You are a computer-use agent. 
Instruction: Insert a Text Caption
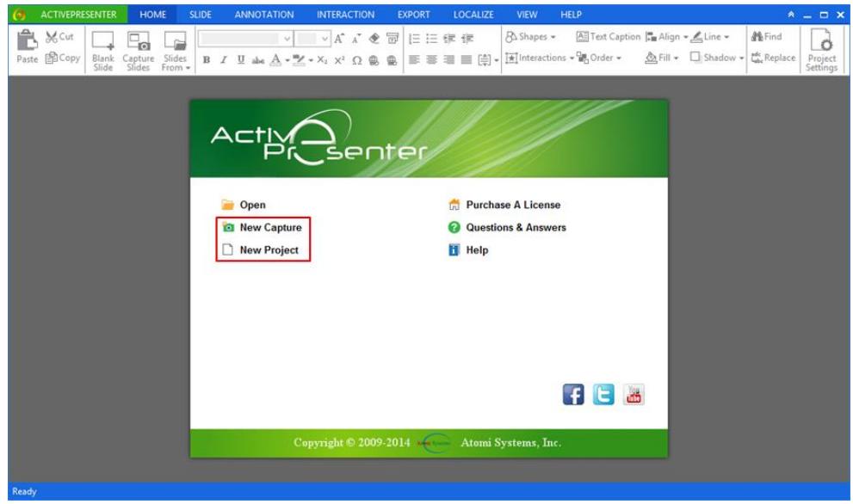[609, 36]
